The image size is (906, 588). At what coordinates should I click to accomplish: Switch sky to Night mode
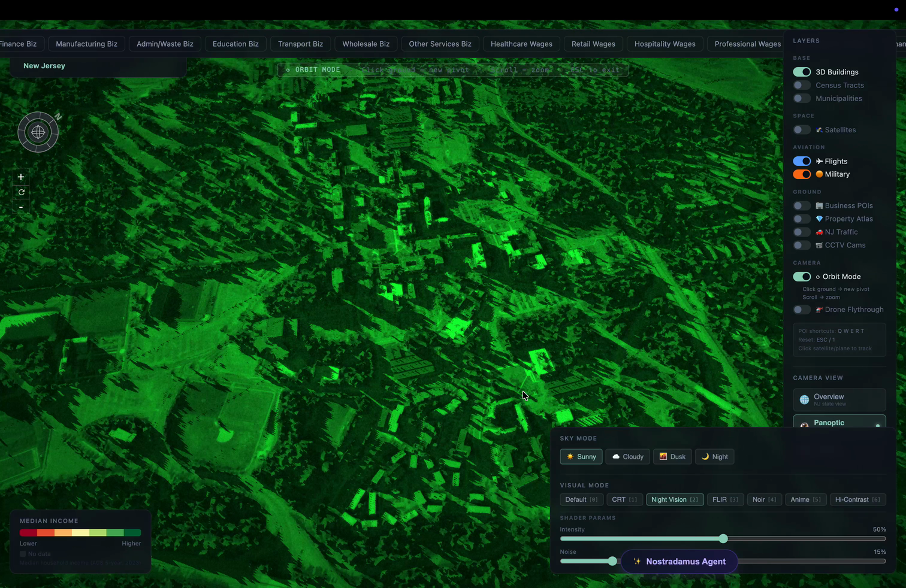[x=714, y=457]
